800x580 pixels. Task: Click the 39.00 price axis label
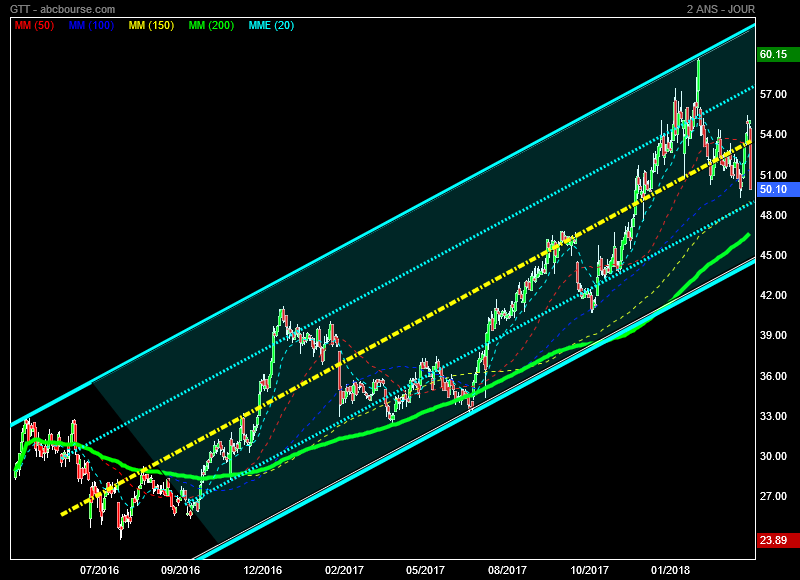pyautogui.click(x=773, y=335)
